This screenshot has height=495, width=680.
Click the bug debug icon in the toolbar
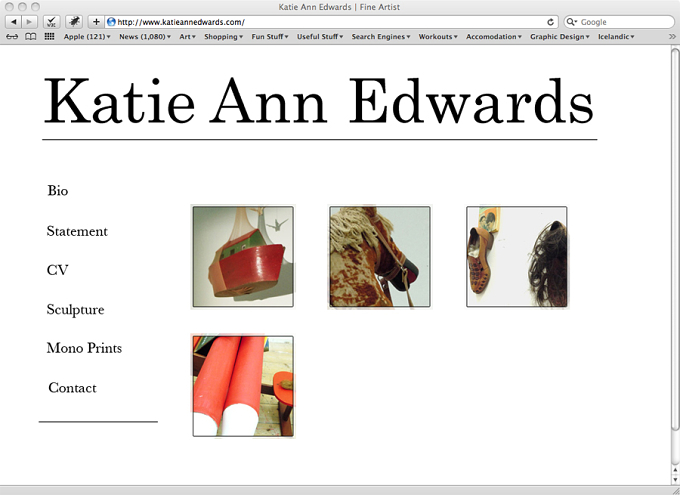point(74,22)
